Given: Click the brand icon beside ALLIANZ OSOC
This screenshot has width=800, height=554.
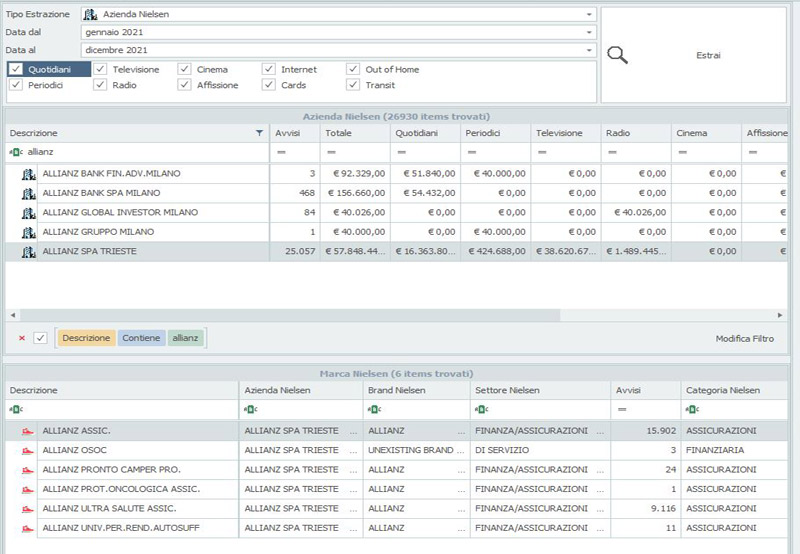Looking at the screenshot, I should click(26, 450).
